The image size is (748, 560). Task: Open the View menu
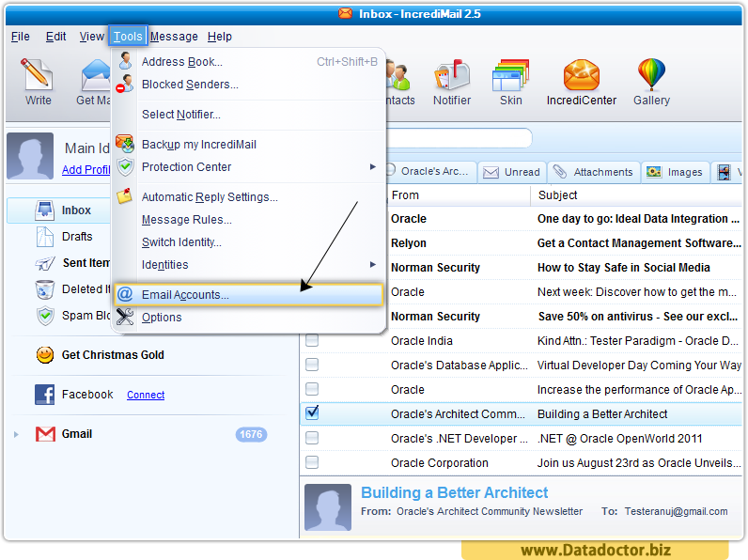(91, 37)
